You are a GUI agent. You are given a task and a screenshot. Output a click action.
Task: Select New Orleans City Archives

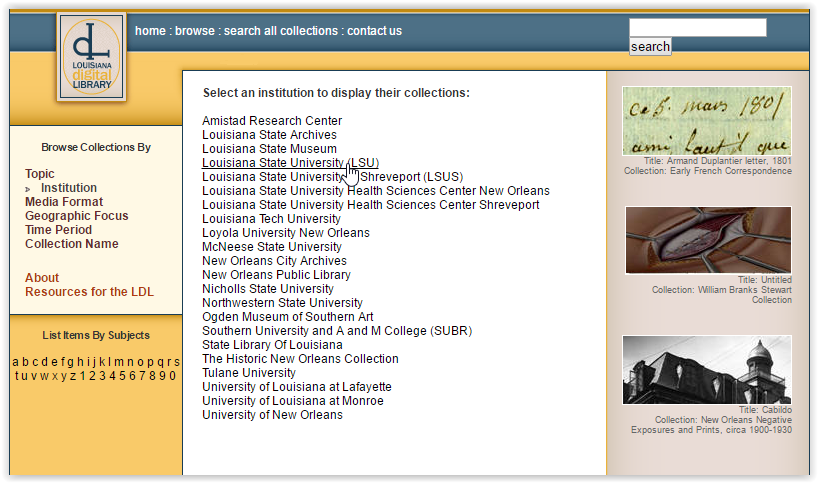274,261
